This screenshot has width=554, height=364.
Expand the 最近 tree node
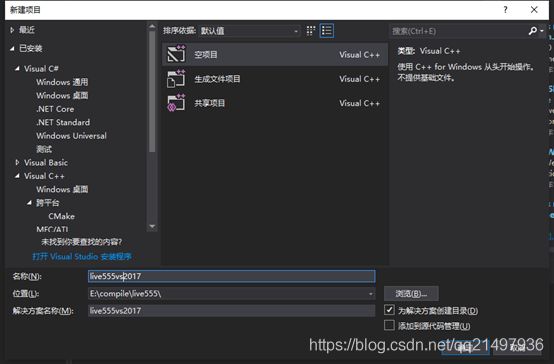(x=12, y=30)
